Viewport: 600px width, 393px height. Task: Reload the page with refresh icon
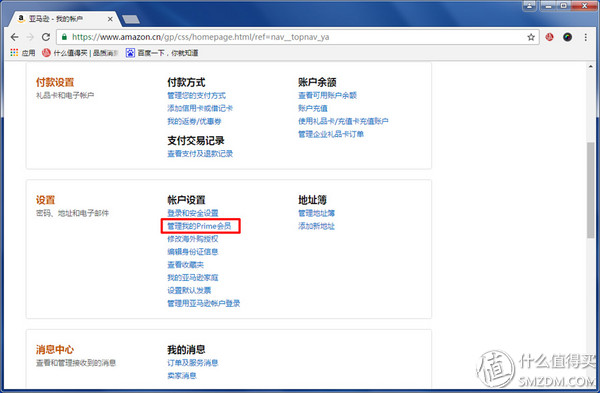[46, 37]
